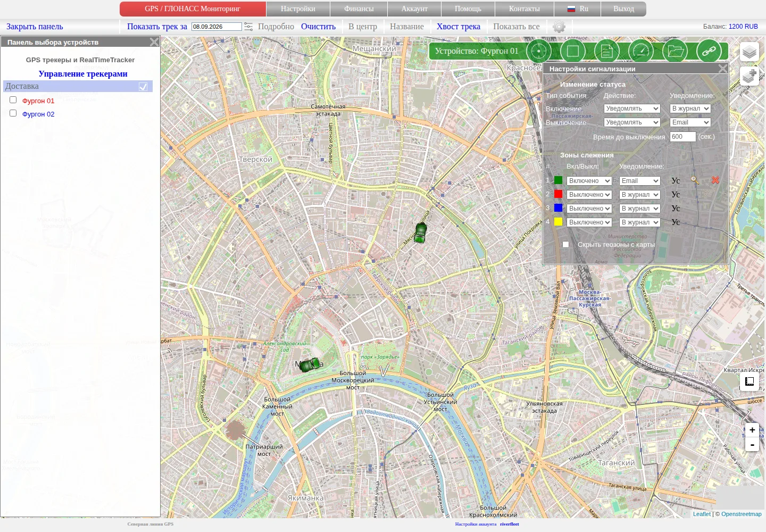The image size is (766, 532).
Task: Tick the Фургон 01 checkbox
Action: click(13, 100)
